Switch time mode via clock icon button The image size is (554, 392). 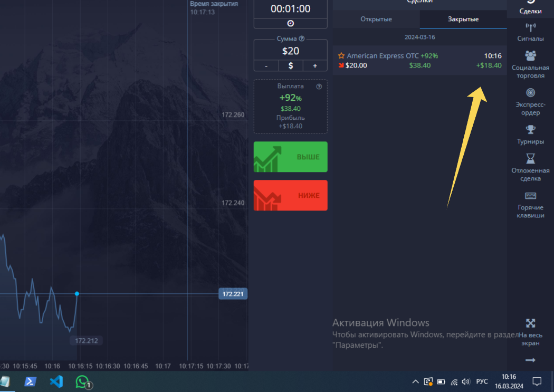pos(290,23)
